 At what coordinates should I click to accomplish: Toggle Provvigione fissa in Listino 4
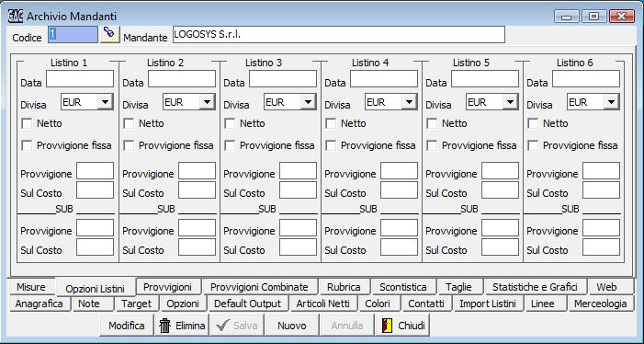pyautogui.click(x=331, y=145)
